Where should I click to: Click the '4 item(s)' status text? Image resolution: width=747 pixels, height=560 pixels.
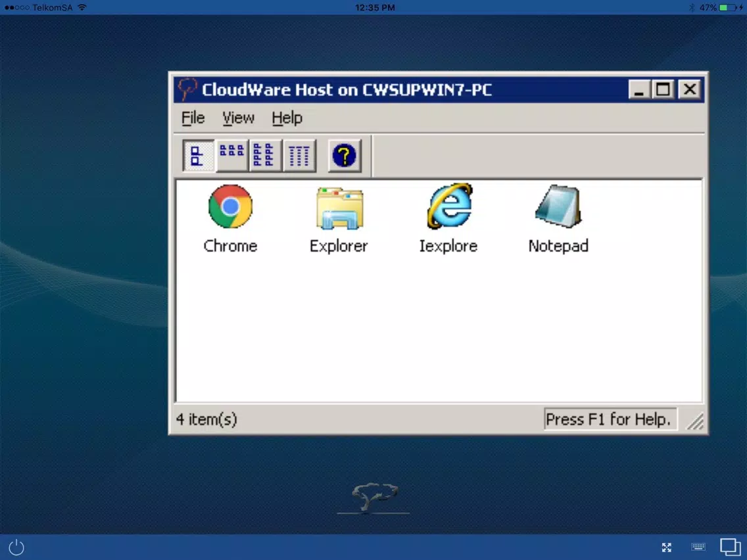coord(206,419)
